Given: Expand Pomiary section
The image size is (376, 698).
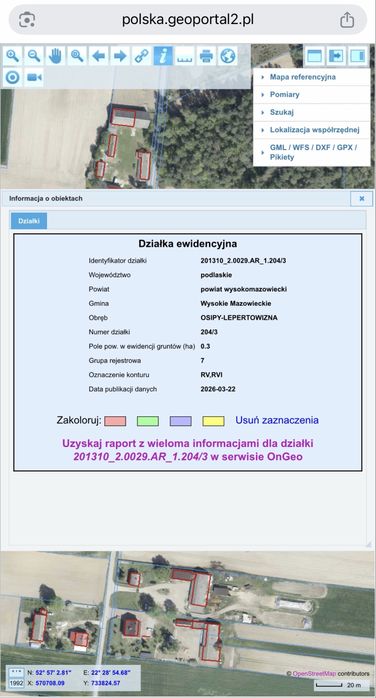Looking at the screenshot, I should click(311, 94).
